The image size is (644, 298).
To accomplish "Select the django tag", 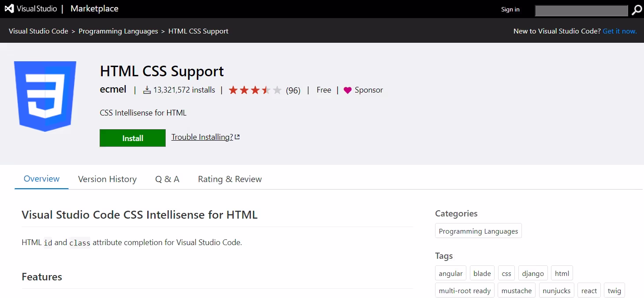I will point(533,273).
